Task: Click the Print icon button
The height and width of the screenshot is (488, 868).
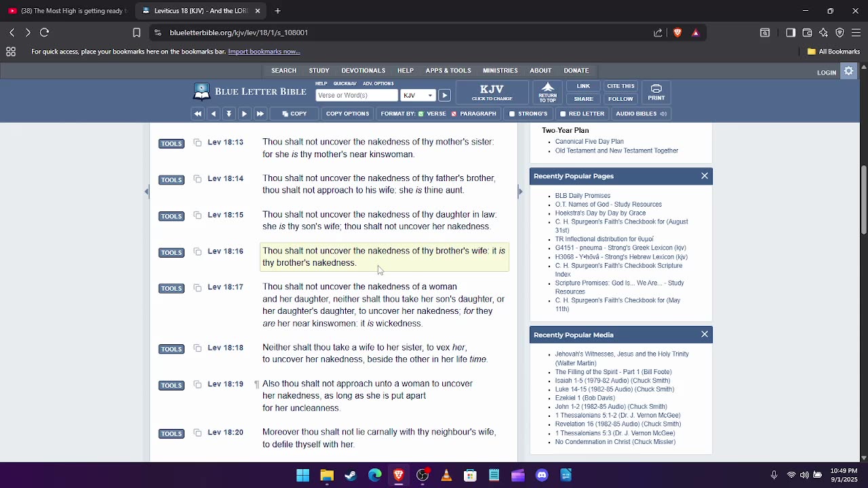Action: click(656, 92)
